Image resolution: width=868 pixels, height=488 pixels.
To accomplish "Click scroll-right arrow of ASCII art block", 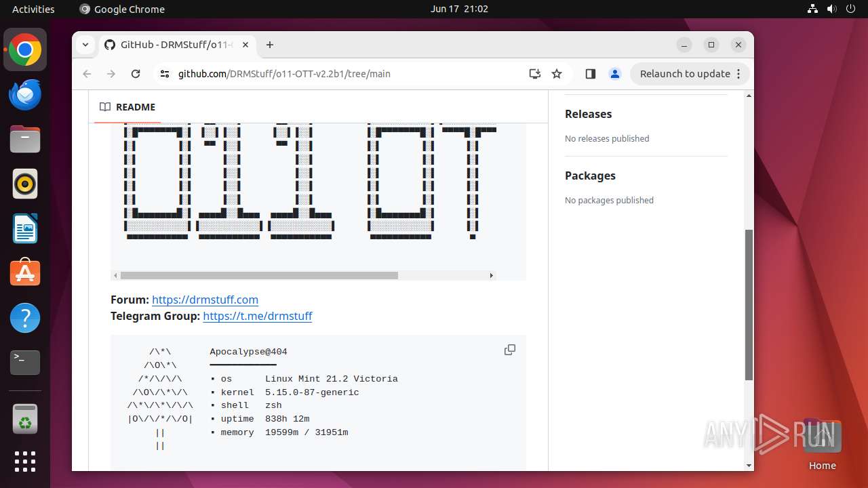I will click(492, 276).
